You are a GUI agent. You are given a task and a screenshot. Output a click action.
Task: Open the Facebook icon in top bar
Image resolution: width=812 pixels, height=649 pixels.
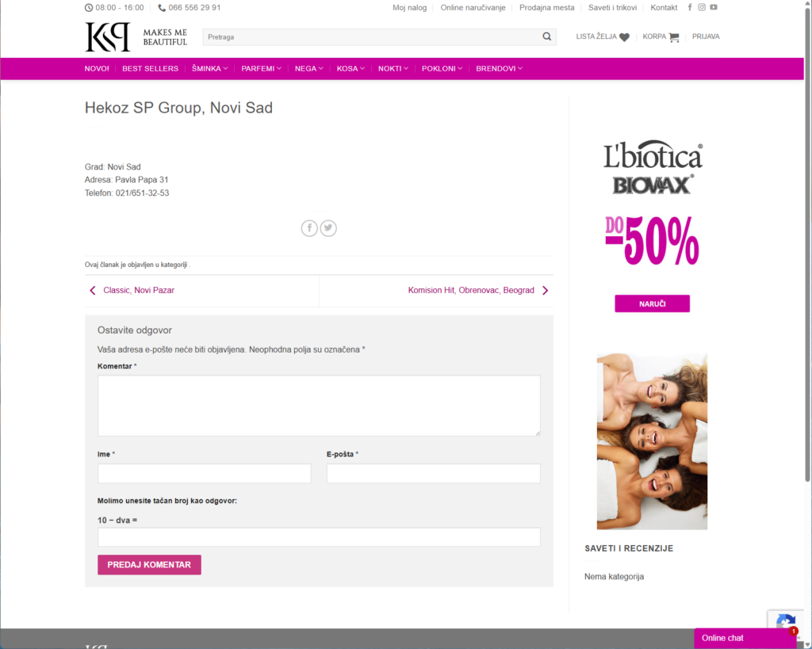[690, 7]
